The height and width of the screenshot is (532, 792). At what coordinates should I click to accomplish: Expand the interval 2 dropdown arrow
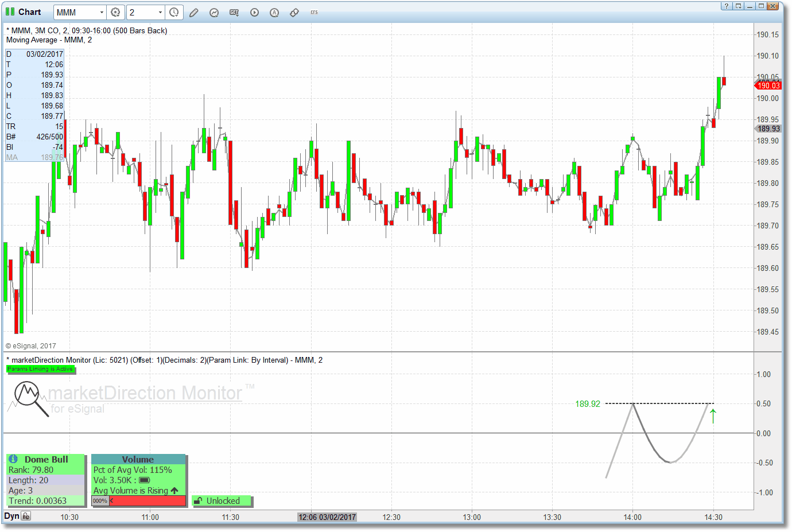click(160, 12)
